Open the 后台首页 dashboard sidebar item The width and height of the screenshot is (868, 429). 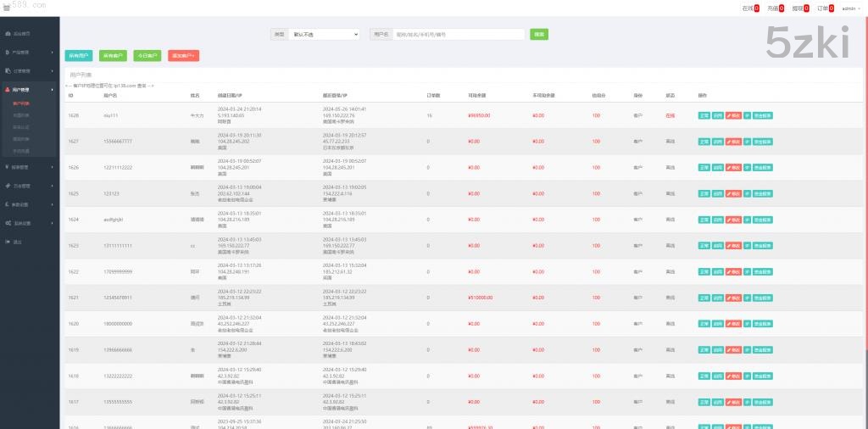[22, 33]
